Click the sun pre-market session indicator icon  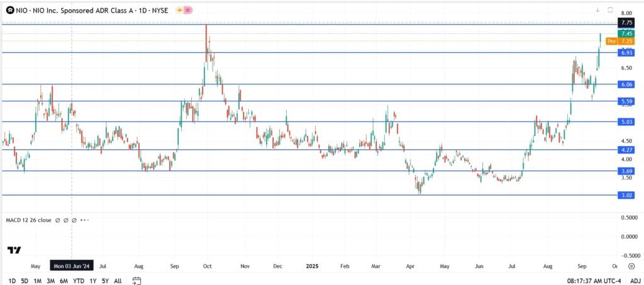[179, 10]
